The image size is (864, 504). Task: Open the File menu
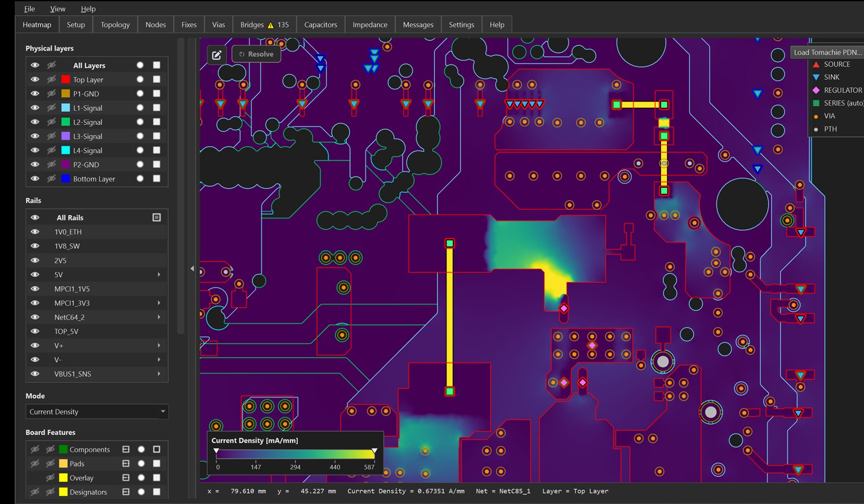click(29, 9)
